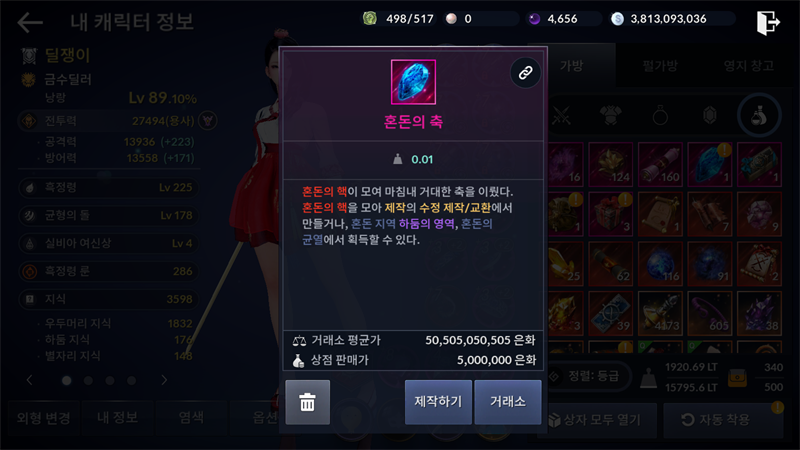Open the 거래소 marketplace button
This screenshot has width=800, height=450.
[508, 402]
